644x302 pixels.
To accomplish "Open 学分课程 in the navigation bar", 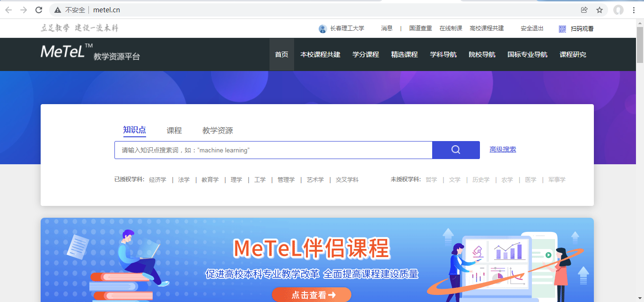I will point(366,54).
